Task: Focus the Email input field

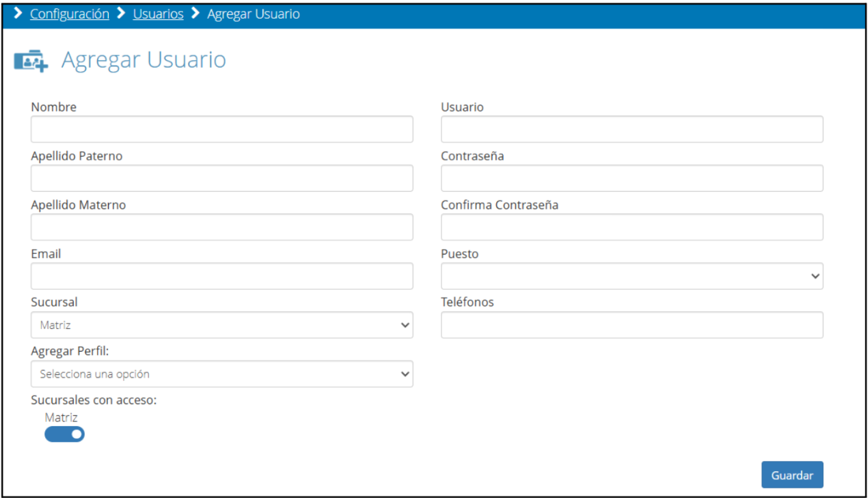Action: tap(222, 276)
